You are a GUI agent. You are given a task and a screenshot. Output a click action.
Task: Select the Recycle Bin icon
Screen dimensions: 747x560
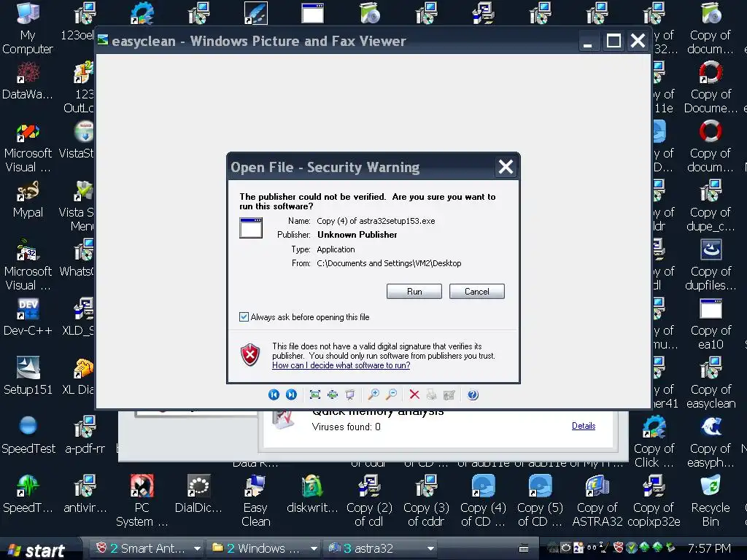coord(711,501)
